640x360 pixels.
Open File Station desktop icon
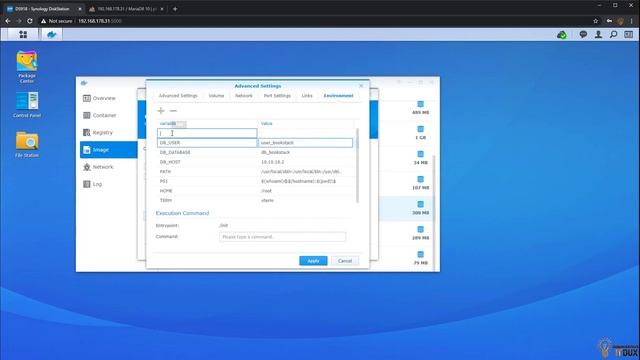27,144
